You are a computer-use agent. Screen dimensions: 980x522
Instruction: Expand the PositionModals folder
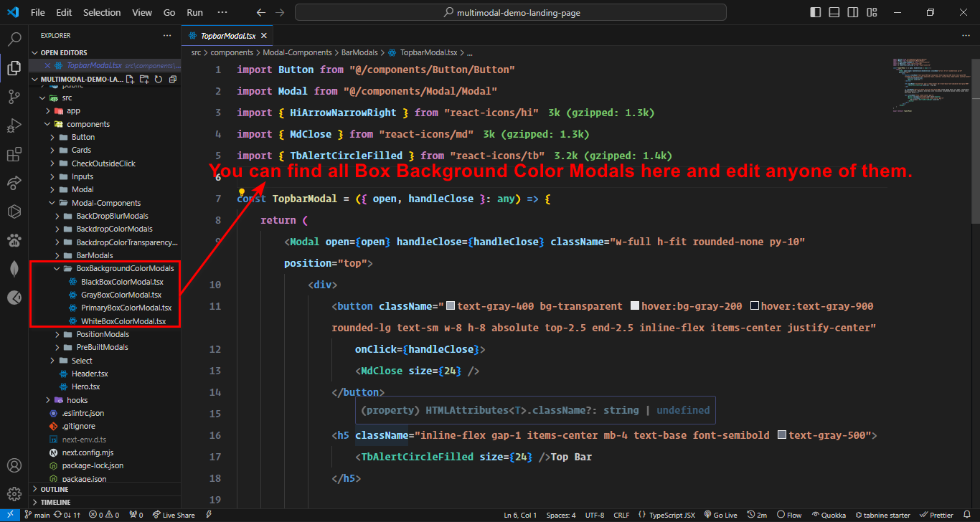[x=105, y=334]
